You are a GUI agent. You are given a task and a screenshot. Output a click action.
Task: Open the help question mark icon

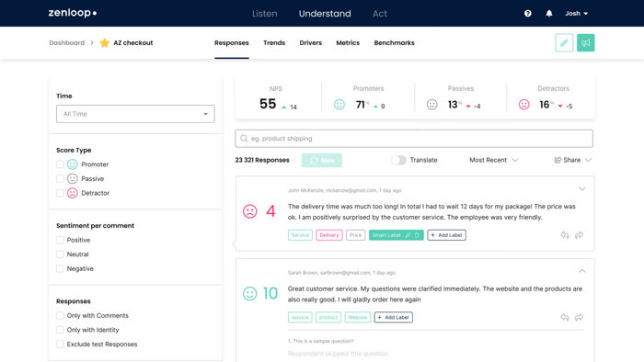pos(528,14)
